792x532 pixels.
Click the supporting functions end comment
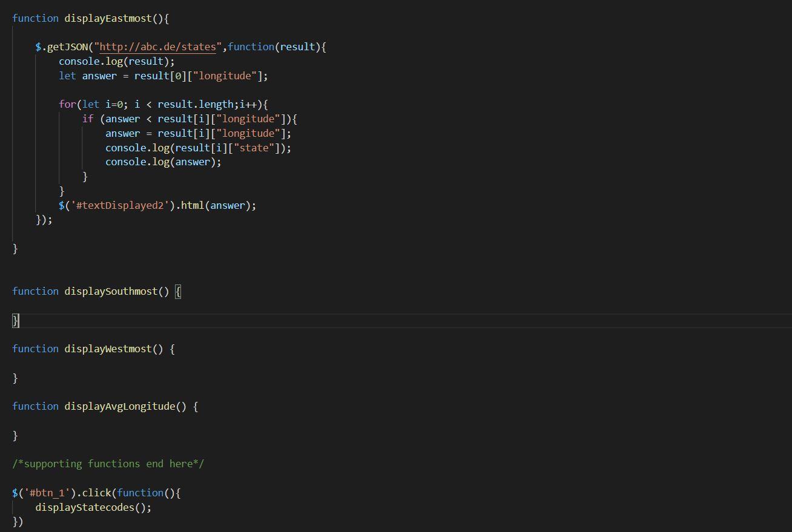pos(108,464)
